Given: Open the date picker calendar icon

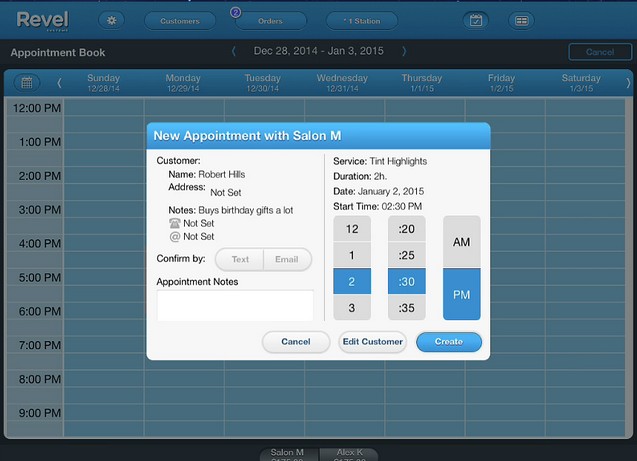Looking at the screenshot, I should (27, 82).
